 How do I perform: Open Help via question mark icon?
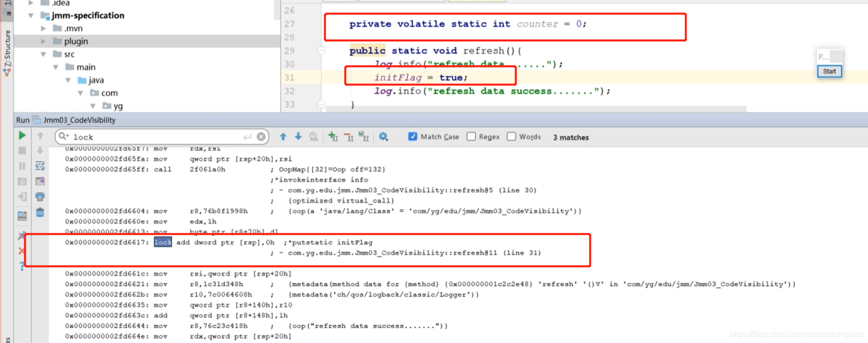tap(22, 267)
